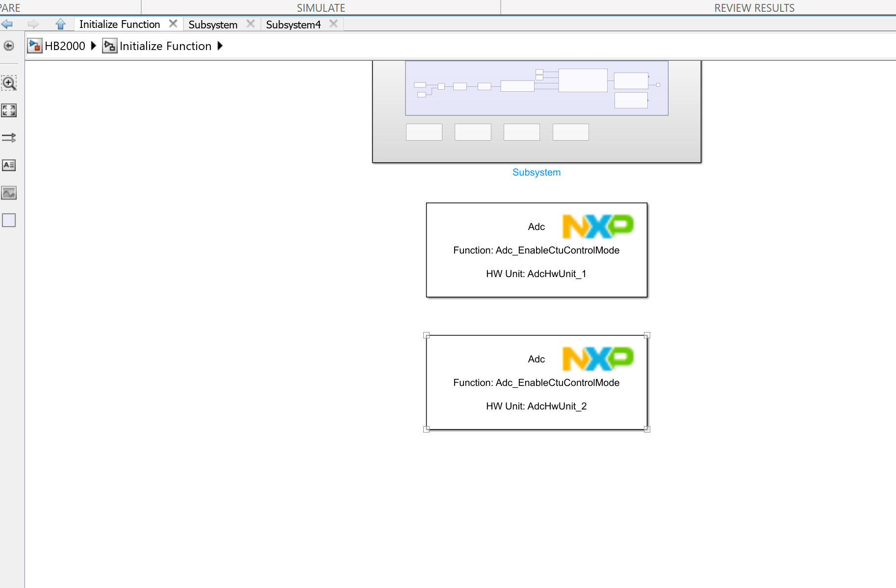896x588 pixels.
Task: Click the HB2000 model icon in the breadcrumb
Action: tap(34, 46)
